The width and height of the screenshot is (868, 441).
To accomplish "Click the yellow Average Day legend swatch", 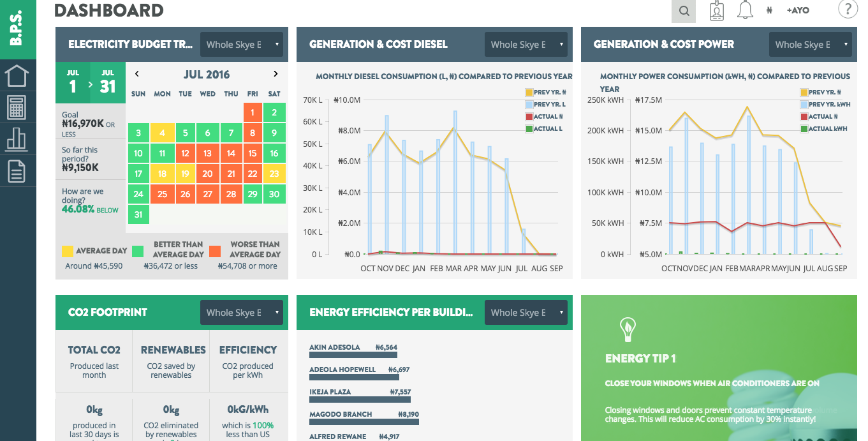I will pos(68,251).
